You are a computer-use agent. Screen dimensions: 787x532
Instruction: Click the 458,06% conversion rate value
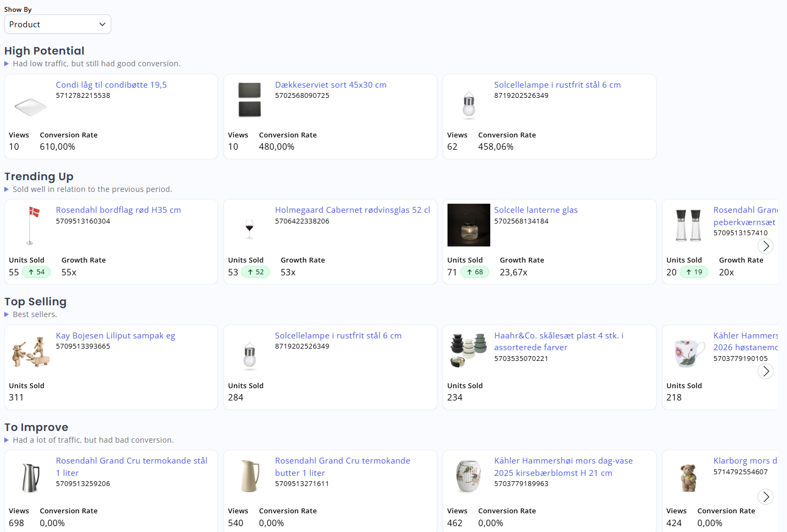click(496, 147)
